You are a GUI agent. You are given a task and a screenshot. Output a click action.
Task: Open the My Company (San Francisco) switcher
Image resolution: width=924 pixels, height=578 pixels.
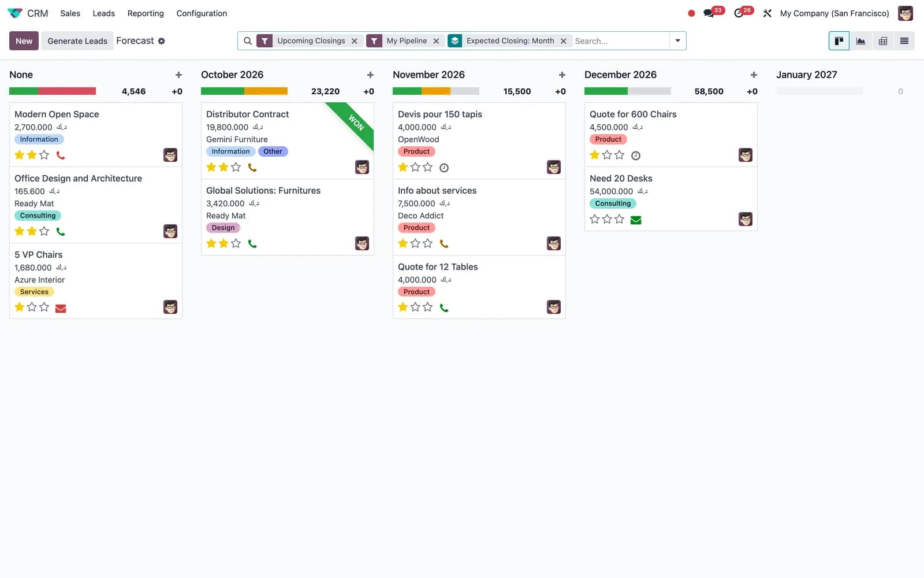click(834, 13)
